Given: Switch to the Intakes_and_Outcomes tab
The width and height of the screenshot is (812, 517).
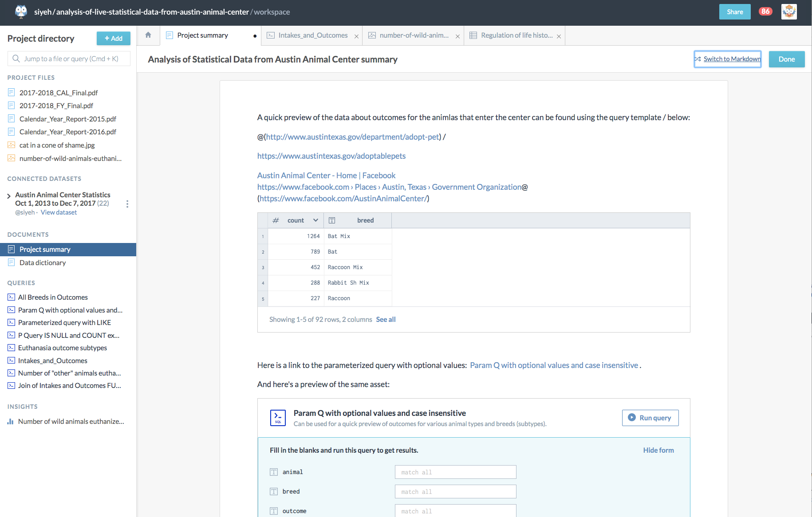Looking at the screenshot, I should click(x=313, y=35).
